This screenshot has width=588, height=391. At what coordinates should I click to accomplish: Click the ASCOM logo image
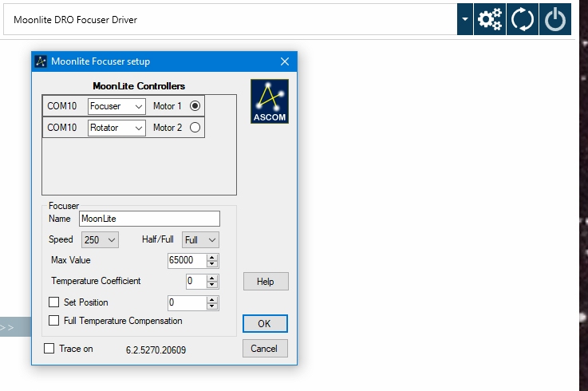pyautogui.click(x=270, y=101)
